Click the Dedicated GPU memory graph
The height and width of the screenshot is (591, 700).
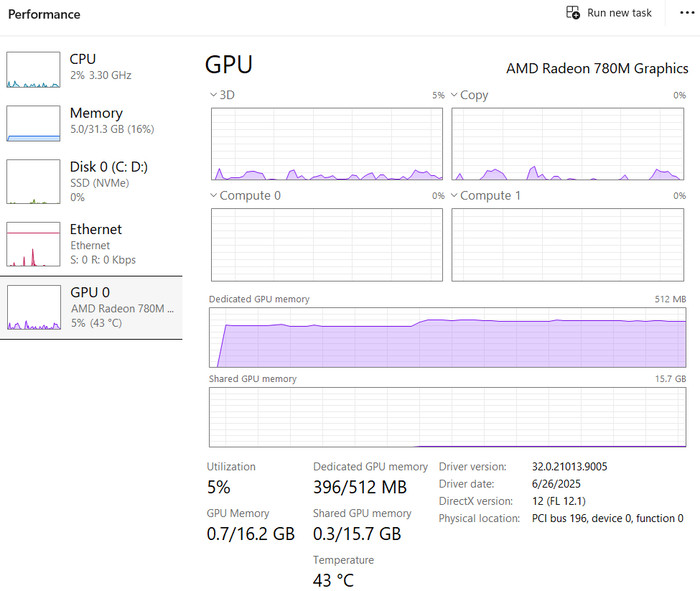[x=447, y=337]
